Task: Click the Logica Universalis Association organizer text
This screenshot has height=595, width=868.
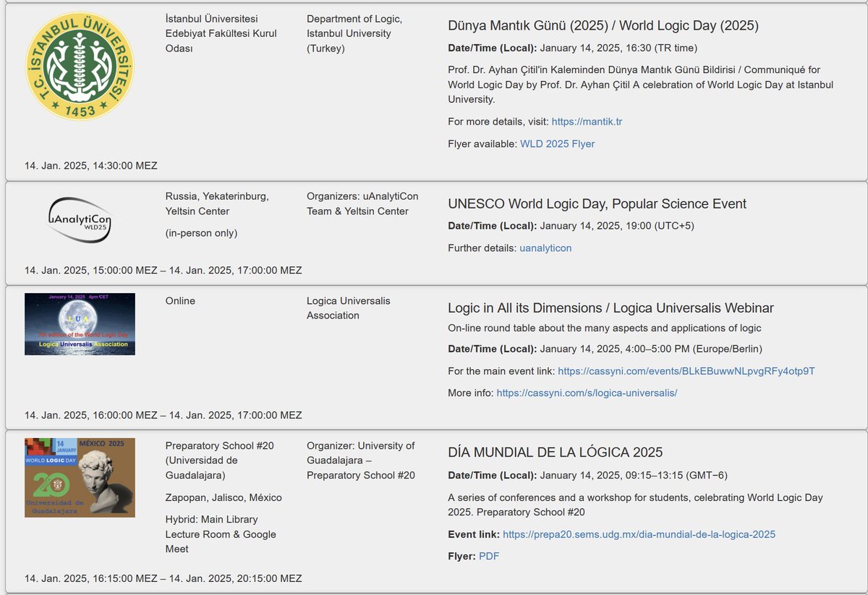Action: 349,308
